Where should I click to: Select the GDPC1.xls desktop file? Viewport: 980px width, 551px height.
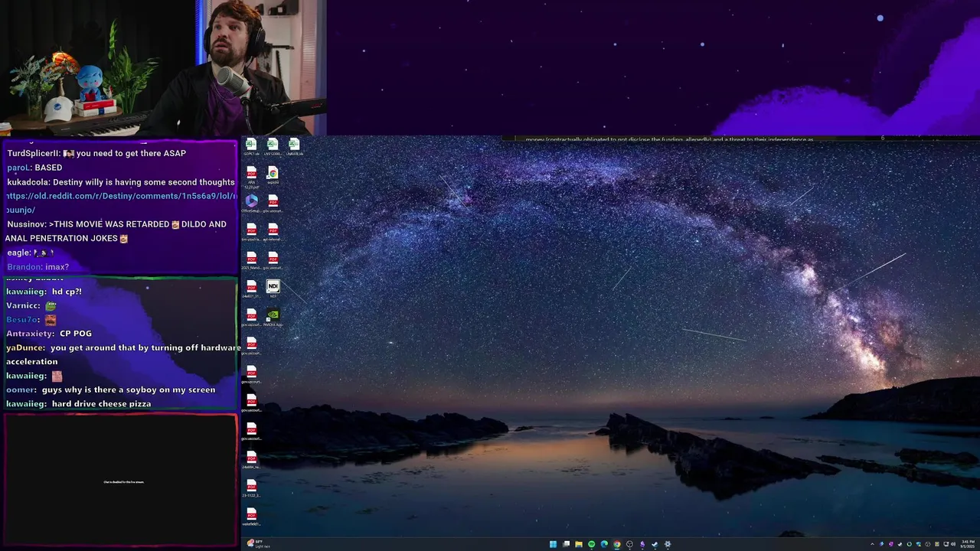click(251, 146)
